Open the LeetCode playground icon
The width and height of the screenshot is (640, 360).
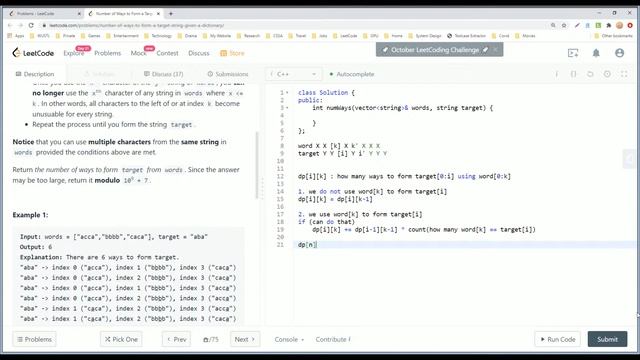pos(573,53)
